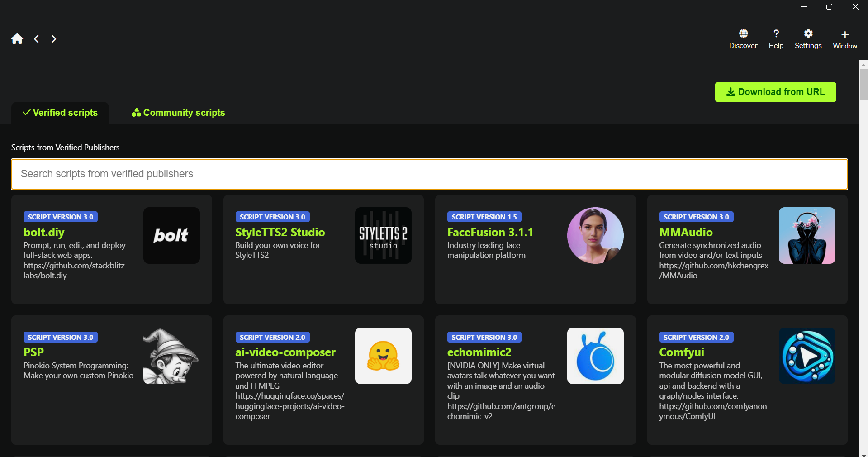Open the echomimic2 blue bug icon

point(595,356)
